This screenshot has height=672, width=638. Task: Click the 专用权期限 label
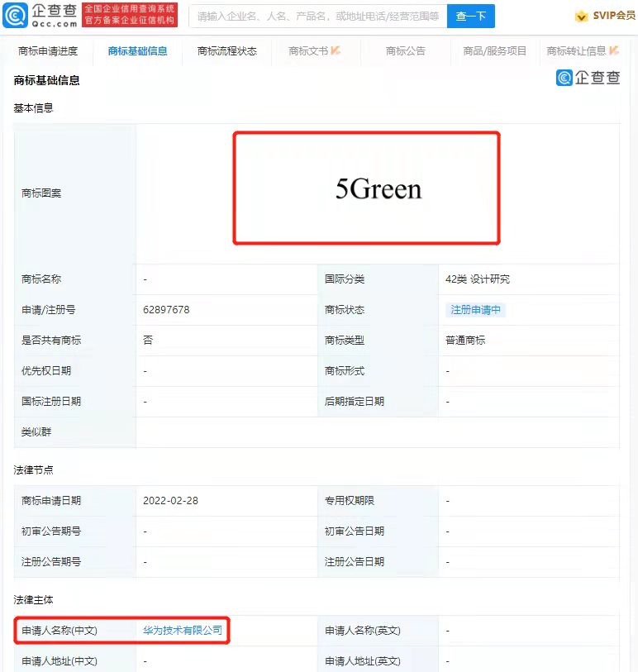pos(350,501)
